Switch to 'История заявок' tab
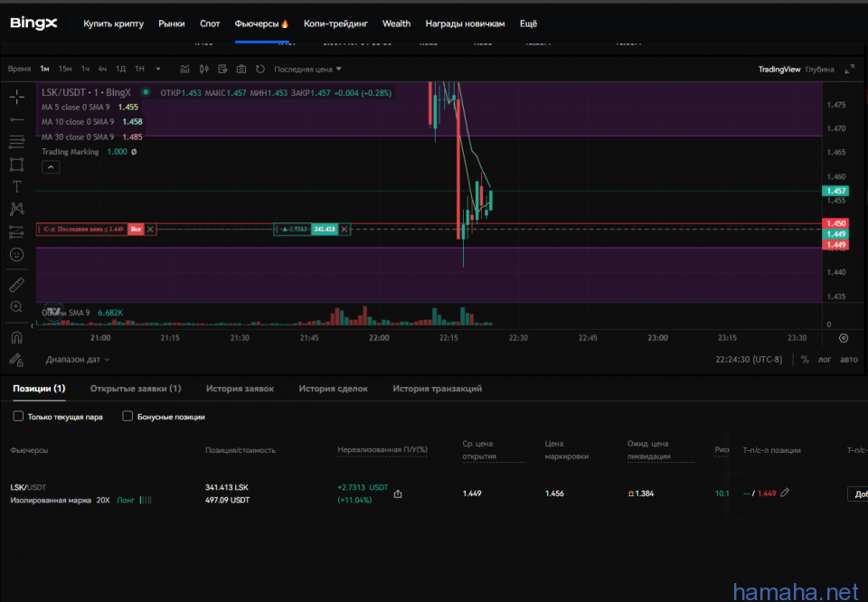868x602 pixels. click(240, 389)
